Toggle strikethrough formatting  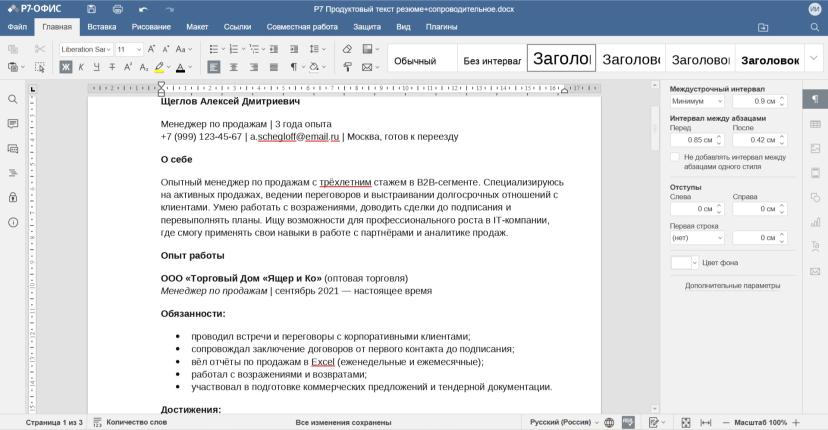point(112,67)
